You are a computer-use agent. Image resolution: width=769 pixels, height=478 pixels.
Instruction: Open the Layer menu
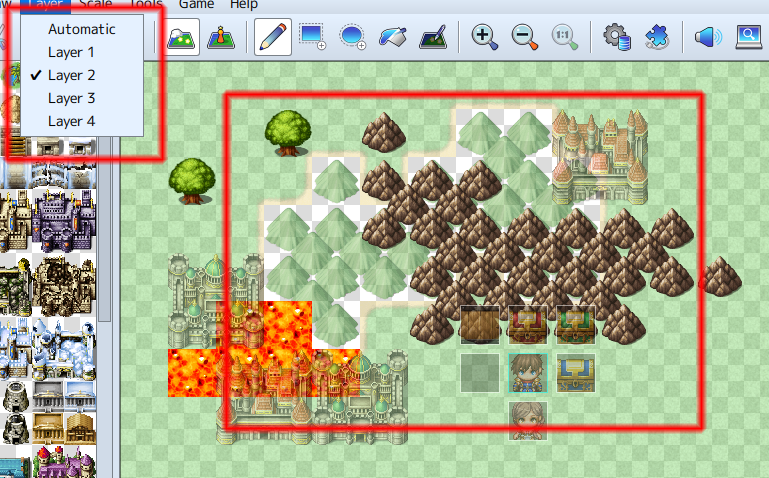[x=46, y=5]
